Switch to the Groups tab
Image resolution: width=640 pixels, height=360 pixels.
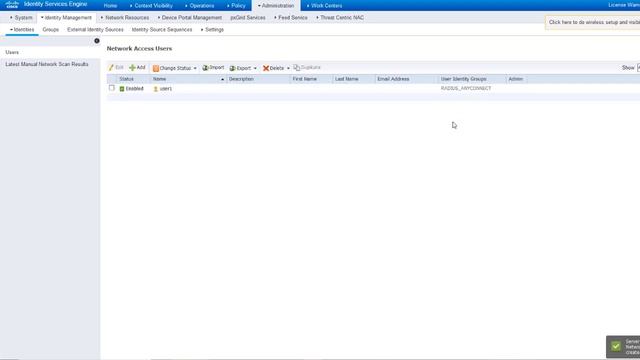point(51,29)
